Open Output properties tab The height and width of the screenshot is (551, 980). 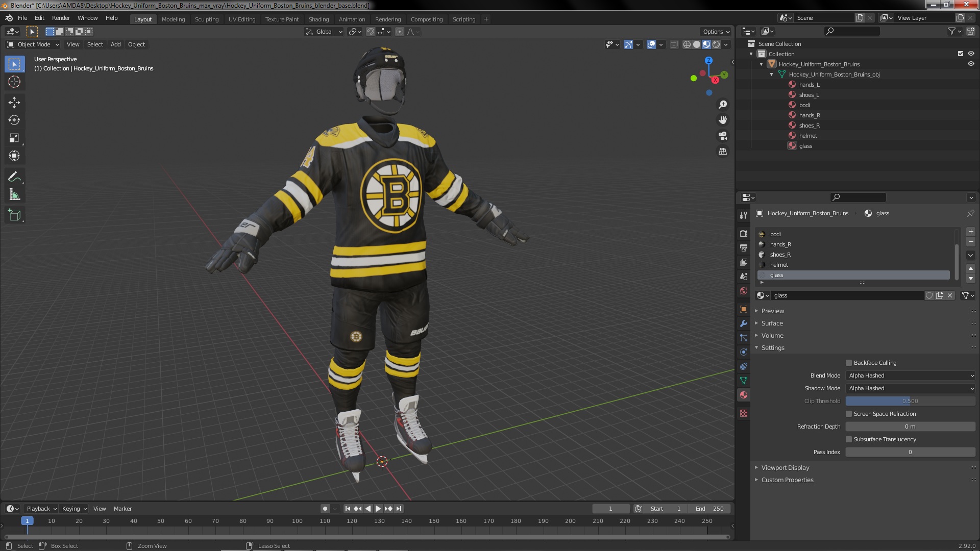click(x=744, y=247)
